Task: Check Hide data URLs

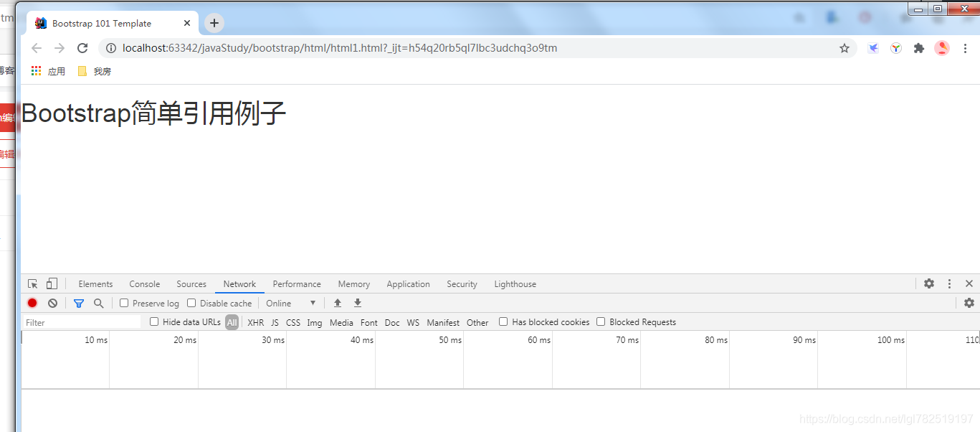Action: pyautogui.click(x=154, y=321)
